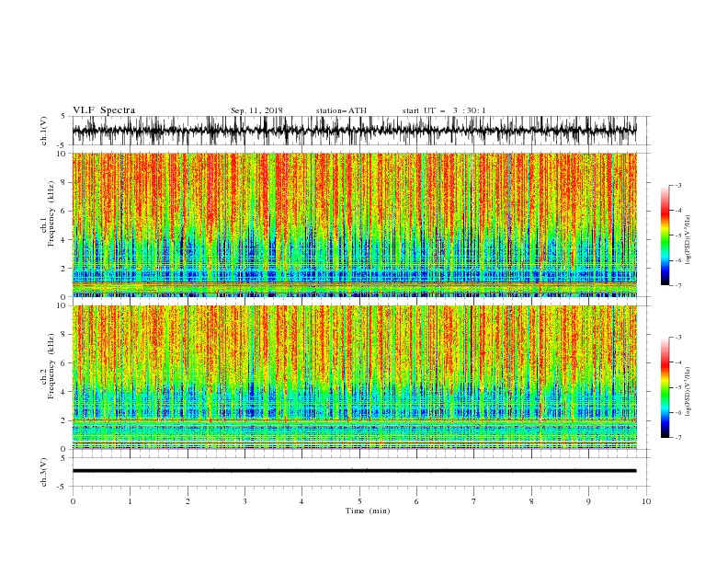
Task: Click the 'start UT = 3 :30: 1' text
Action: (x=444, y=110)
